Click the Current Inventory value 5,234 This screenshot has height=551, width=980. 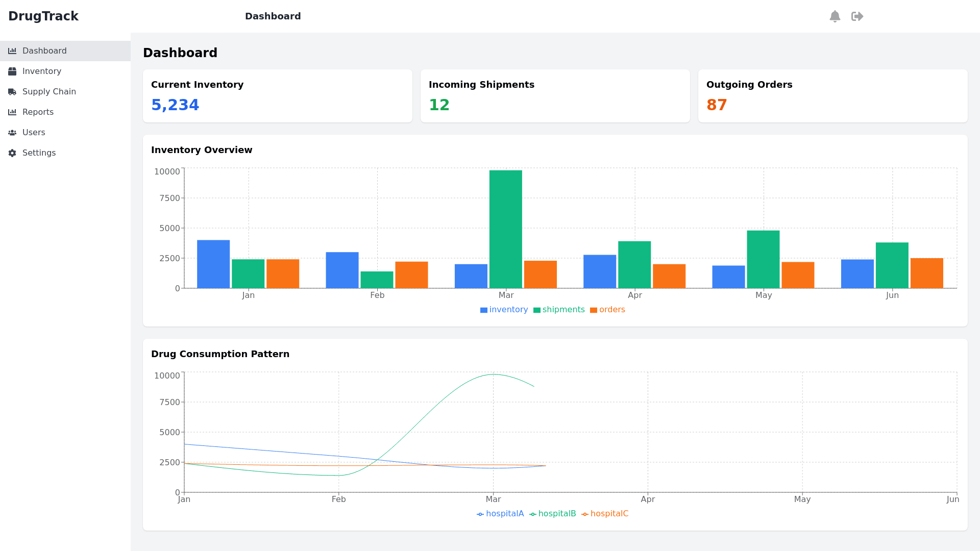tap(175, 105)
